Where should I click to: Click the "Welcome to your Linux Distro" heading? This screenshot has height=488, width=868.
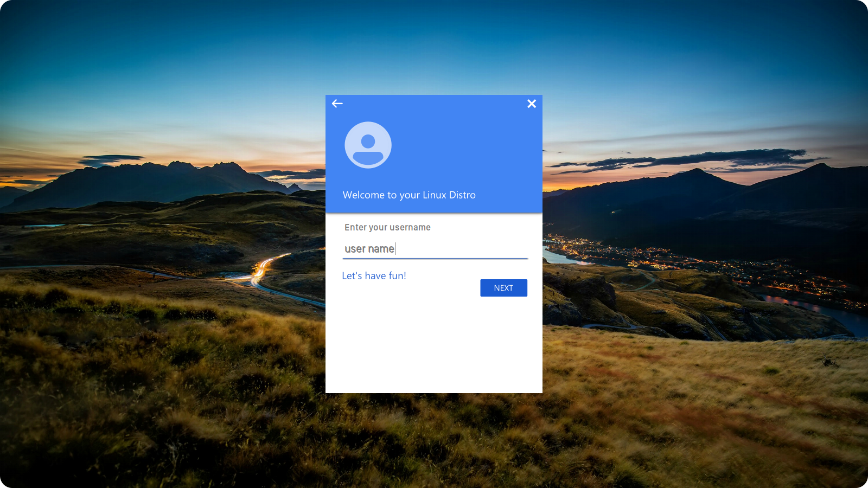point(409,195)
